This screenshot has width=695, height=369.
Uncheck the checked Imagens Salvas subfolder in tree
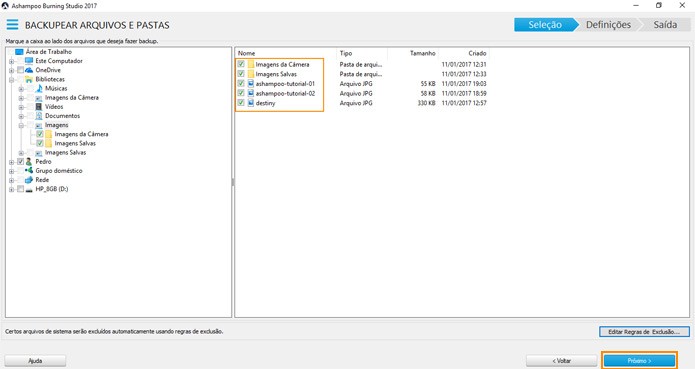point(40,143)
